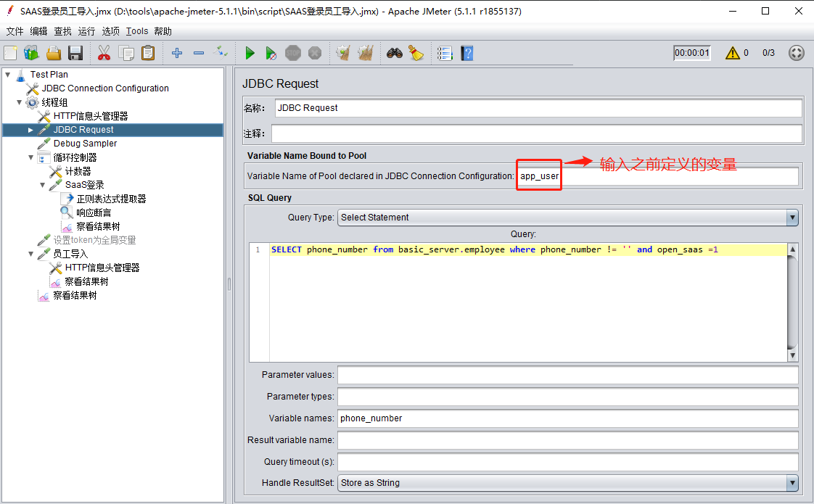Click the pool variable name field app_user

[658, 176]
